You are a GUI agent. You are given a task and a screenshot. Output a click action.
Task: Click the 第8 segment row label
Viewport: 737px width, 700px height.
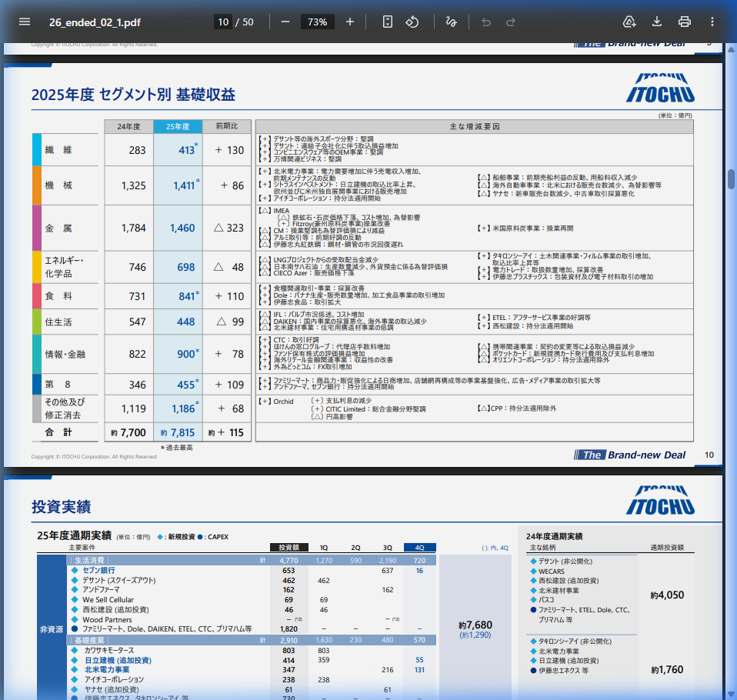(x=58, y=385)
